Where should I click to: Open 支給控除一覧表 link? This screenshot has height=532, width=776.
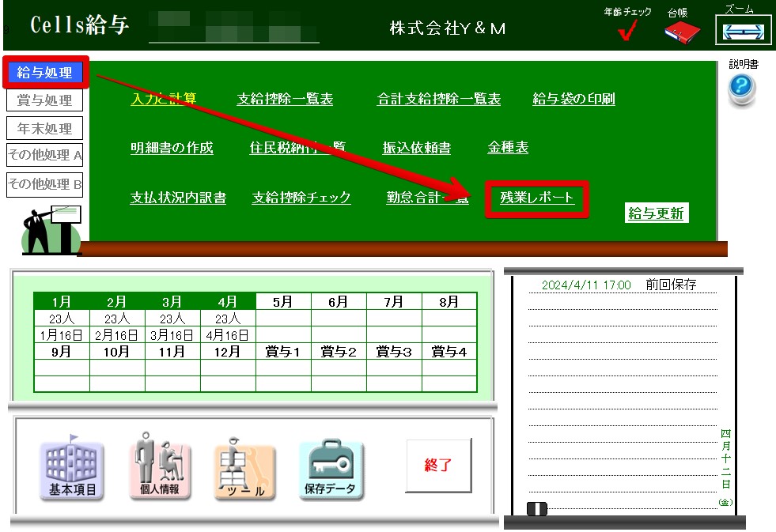pyautogui.click(x=285, y=99)
